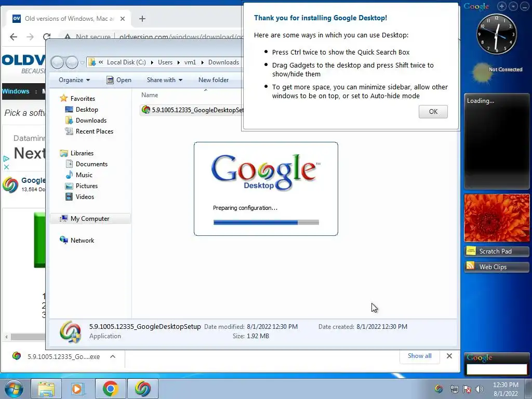The image size is (532, 399).
Task: Open Windows Explorer from the taskbar
Action: pyautogui.click(x=46, y=389)
